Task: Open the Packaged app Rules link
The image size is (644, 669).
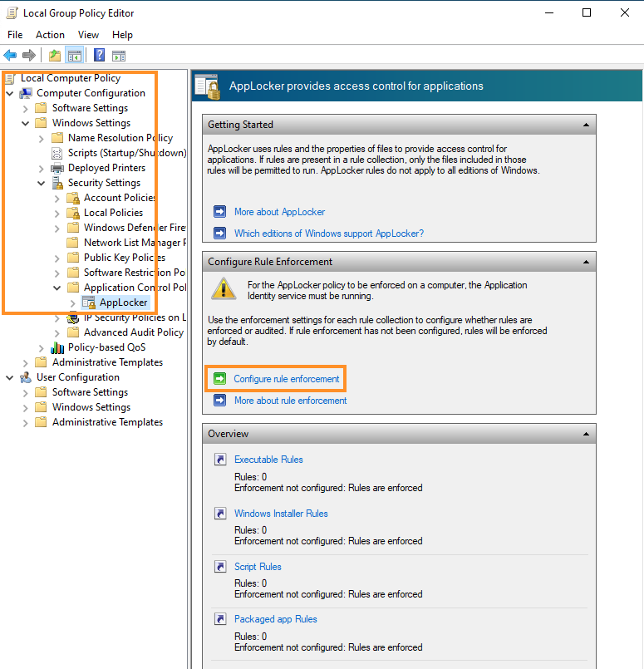Action: 276,619
